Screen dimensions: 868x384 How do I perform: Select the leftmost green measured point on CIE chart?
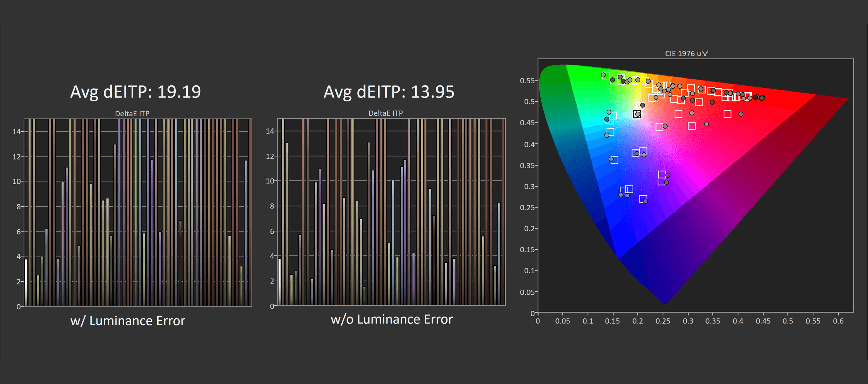pyautogui.click(x=603, y=75)
